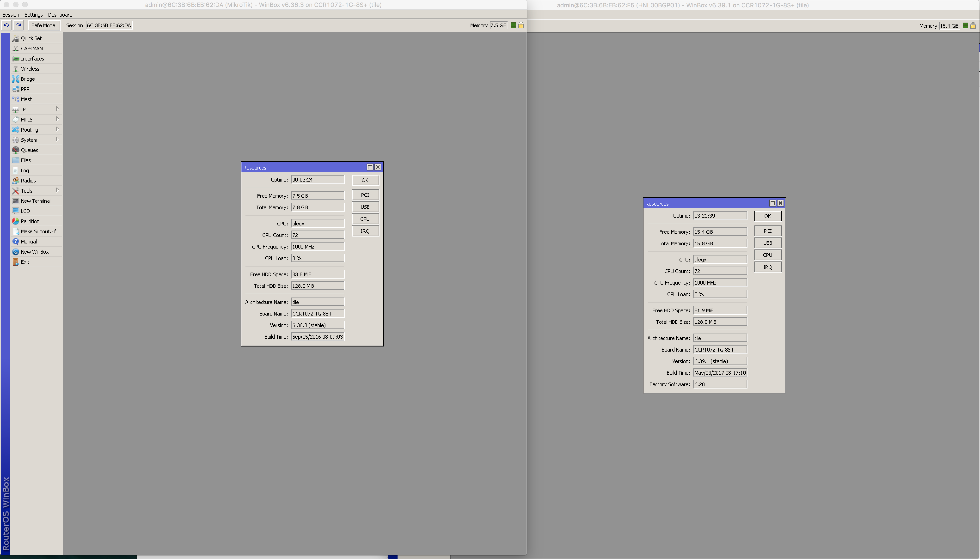Open the CAPsMAN sidebar entry

point(31,48)
